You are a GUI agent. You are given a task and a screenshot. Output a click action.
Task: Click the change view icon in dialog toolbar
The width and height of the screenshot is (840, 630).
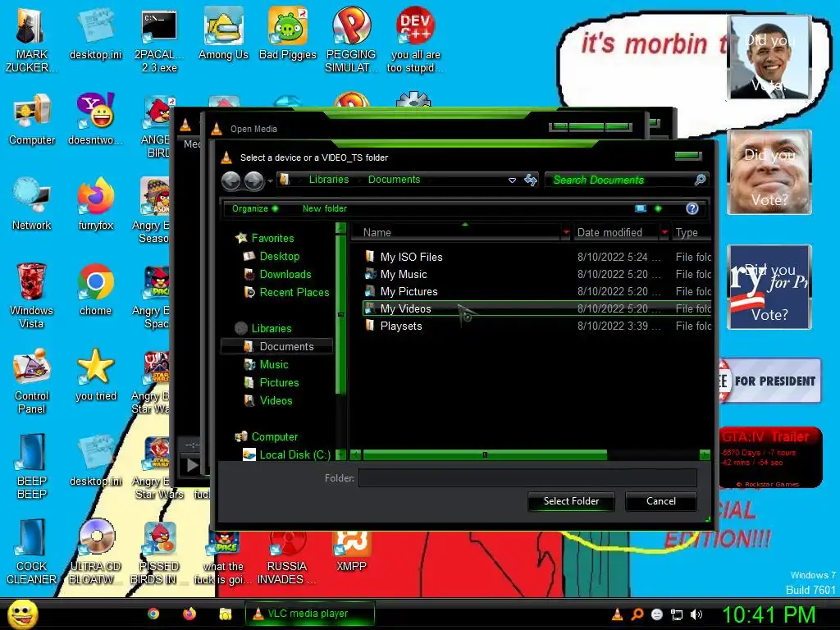[x=641, y=208]
